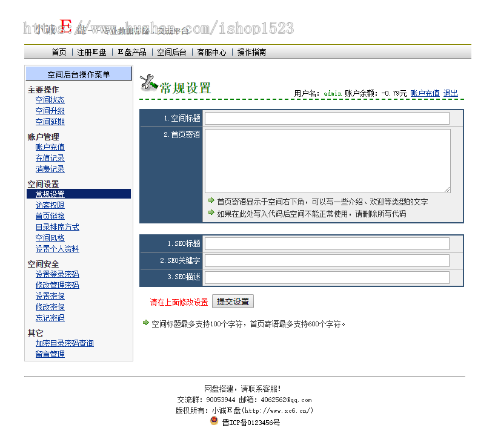The height and width of the screenshot is (448, 495).
Task: Focus the SEO关键字 input field
Action: (x=327, y=260)
